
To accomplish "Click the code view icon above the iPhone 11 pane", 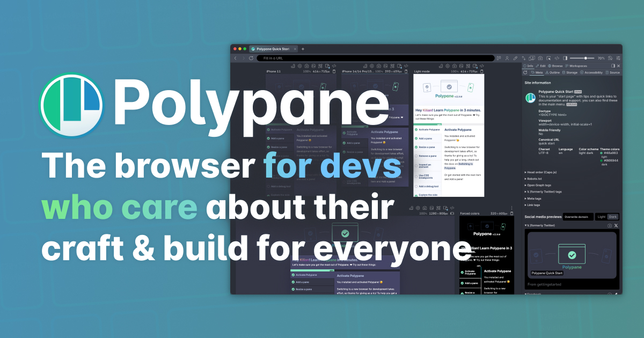I will point(334,65).
